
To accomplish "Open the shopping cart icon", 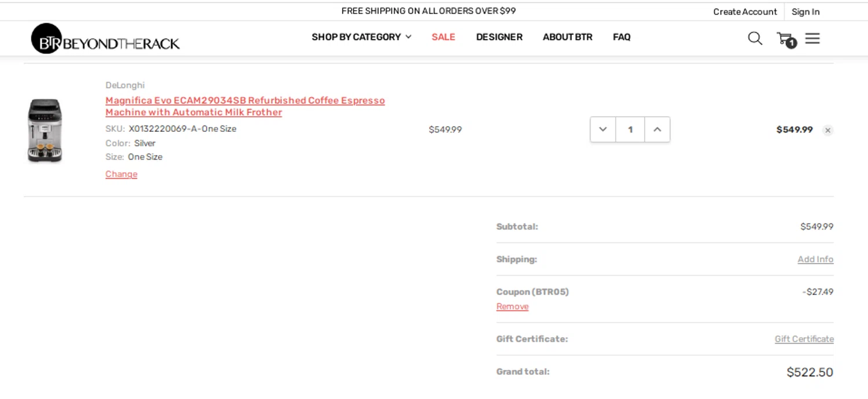I will [x=786, y=39].
